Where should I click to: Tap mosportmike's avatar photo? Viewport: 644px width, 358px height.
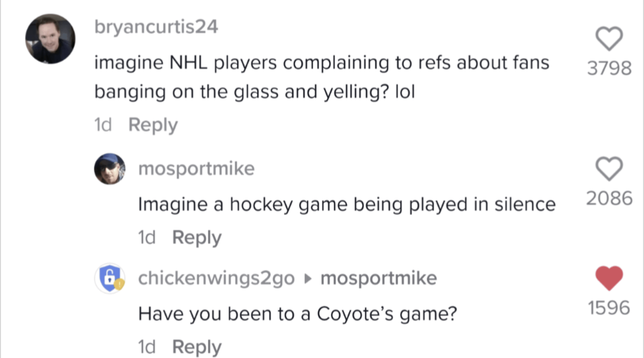click(110, 169)
